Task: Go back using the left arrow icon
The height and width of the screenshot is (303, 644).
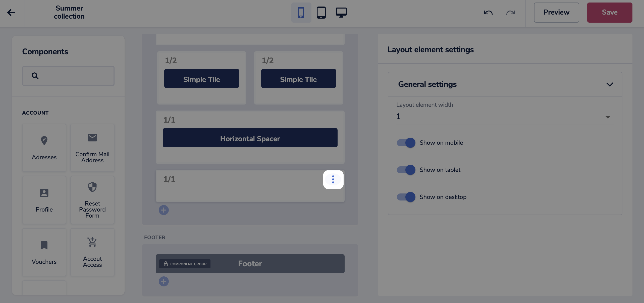Action: (11, 13)
